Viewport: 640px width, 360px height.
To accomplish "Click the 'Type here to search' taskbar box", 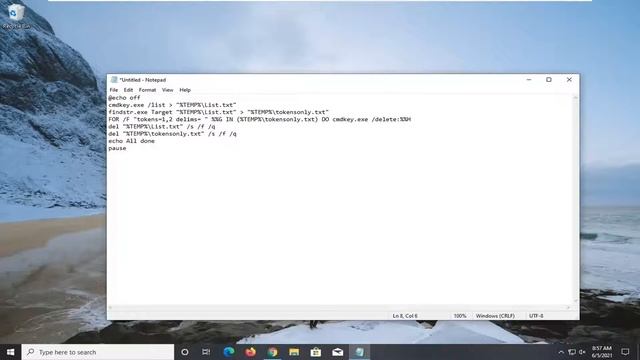I will (x=98, y=352).
